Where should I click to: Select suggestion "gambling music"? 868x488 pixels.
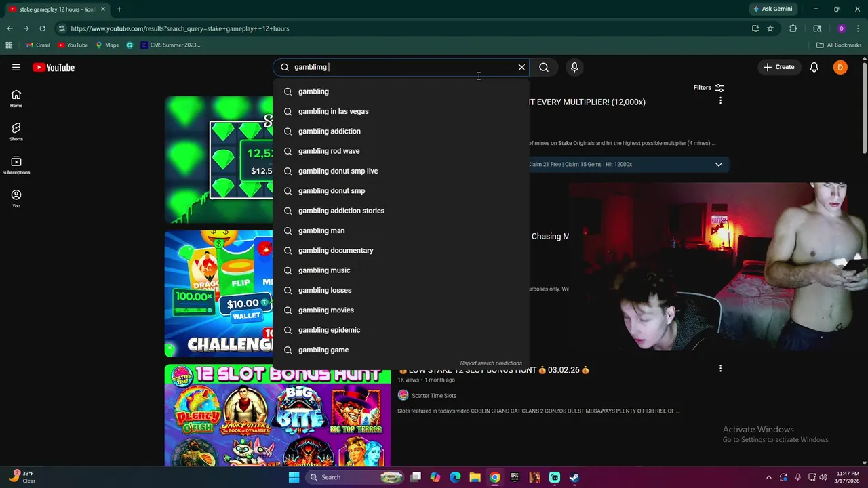tap(401, 270)
